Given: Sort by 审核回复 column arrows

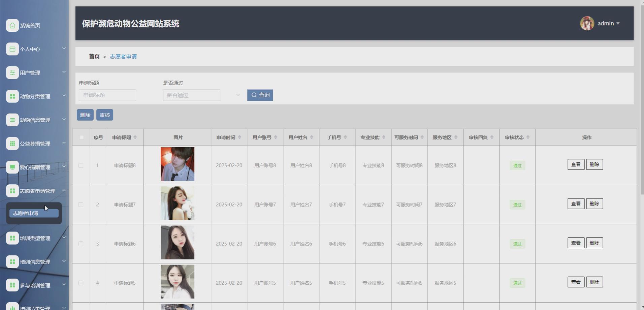Looking at the screenshot, I should 492,137.
